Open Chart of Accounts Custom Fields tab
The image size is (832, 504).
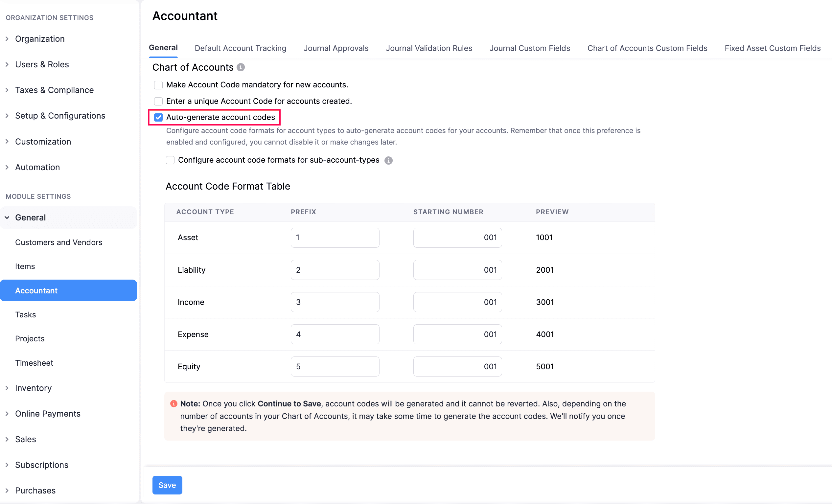coord(647,48)
